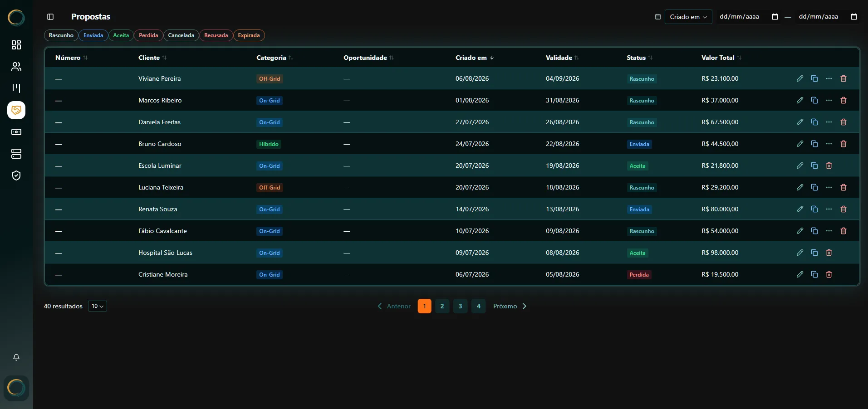Sort the table by the Cliente column
Viewport: 868px width, 409px height.
click(x=152, y=58)
